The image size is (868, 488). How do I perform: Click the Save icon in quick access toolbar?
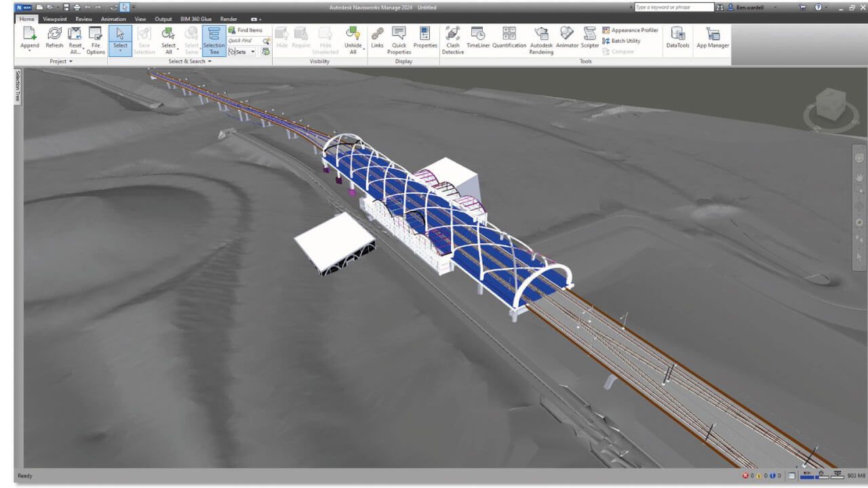tap(66, 7)
